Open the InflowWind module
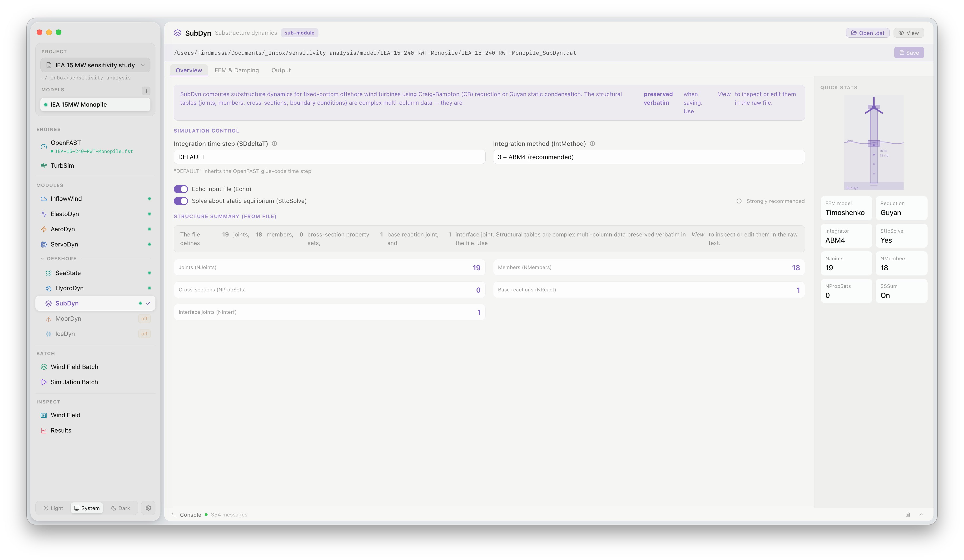This screenshot has width=964, height=560. point(95,199)
